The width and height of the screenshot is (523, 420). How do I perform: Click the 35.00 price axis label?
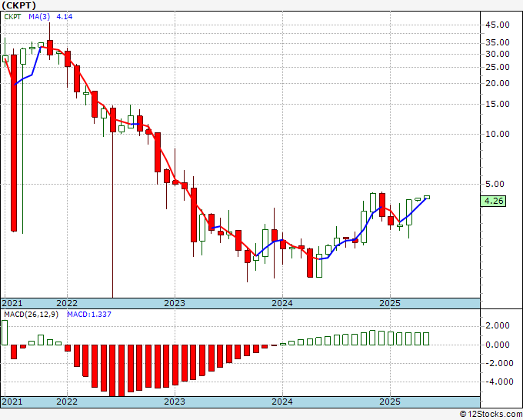pos(498,43)
